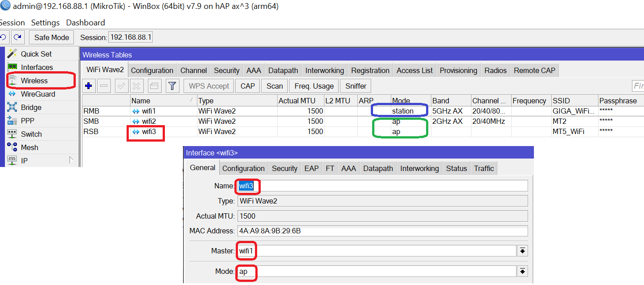Click the Undo arrow in the top toolbar
Viewport: 644px width, 285px height.
(4, 37)
